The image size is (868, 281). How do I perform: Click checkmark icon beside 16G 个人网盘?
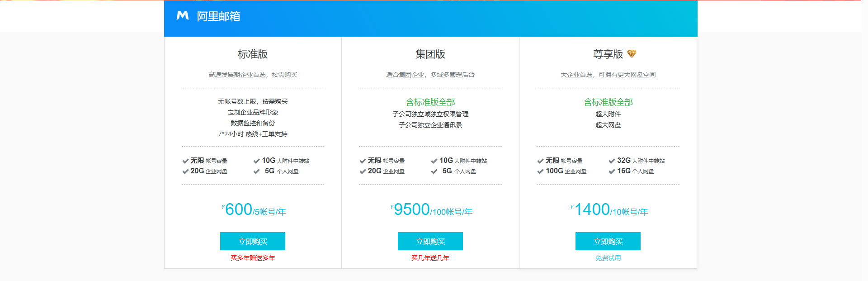tap(612, 171)
